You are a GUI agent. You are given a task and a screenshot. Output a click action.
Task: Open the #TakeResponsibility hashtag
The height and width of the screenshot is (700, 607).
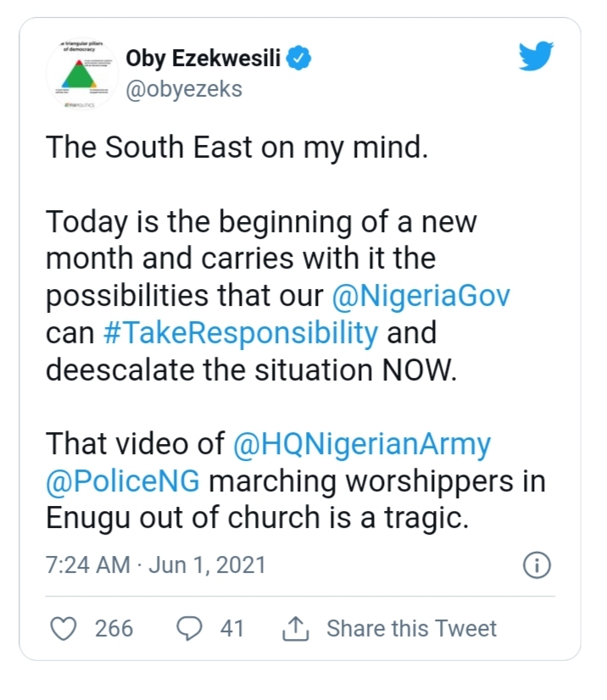240,332
